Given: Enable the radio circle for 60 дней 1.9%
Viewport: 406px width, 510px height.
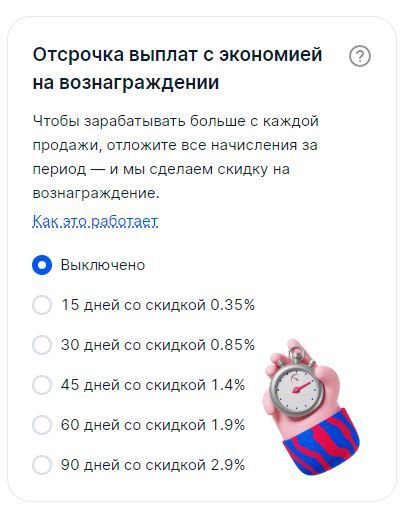Looking at the screenshot, I should [42, 425].
